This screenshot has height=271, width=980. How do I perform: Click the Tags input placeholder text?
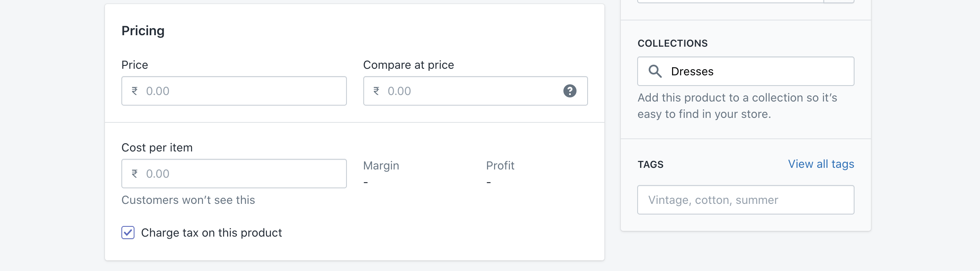[x=713, y=200]
